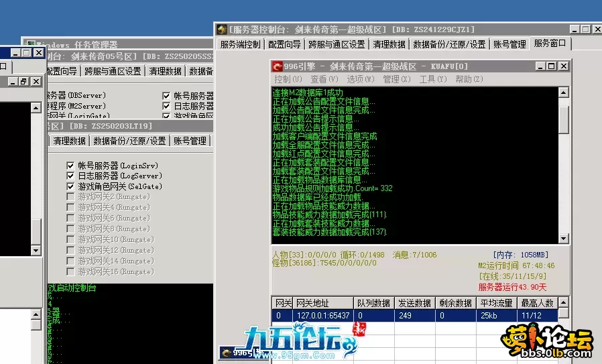Viewport: 602px width, 364px height.
Task: Click the 996引擎 red window icon
Action: (277, 66)
